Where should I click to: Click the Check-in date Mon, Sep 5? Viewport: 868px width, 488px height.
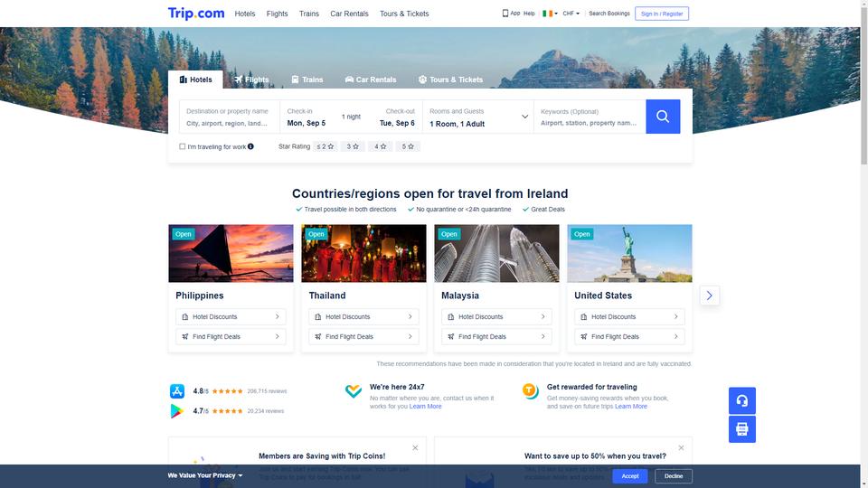tap(307, 123)
